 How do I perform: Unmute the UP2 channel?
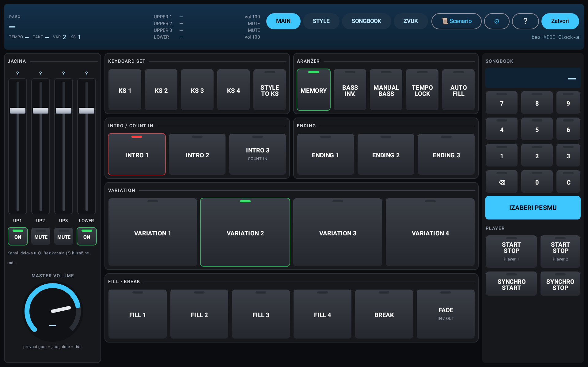pos(41,236)
